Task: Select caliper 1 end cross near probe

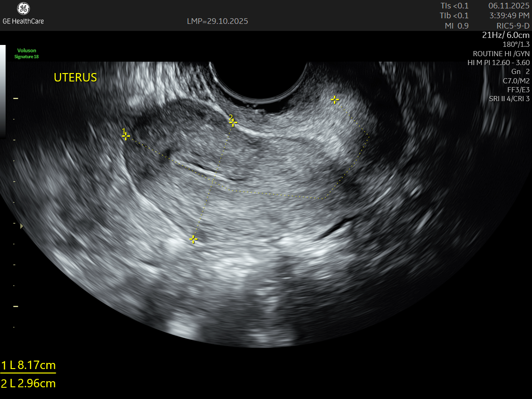Action: click(x=334, y=99)
